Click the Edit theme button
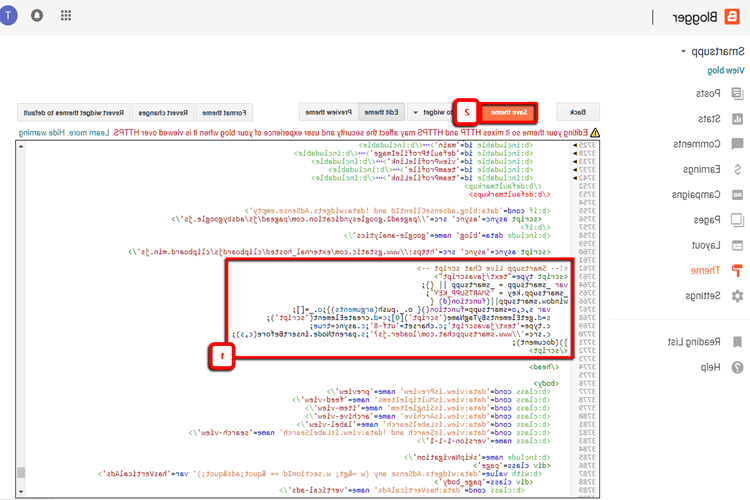 pos(381,112)
